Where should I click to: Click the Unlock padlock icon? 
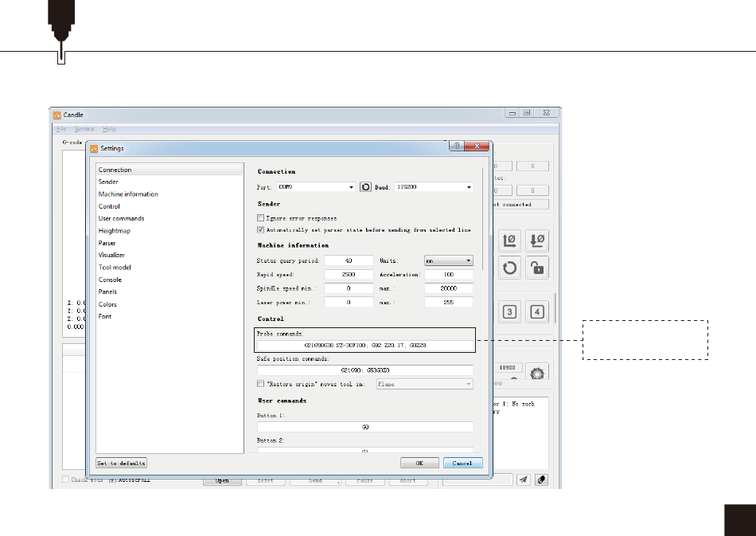[537, 268]
